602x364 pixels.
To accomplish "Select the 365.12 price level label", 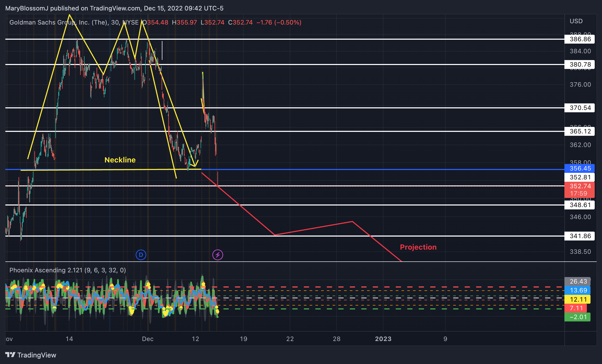I will [x=580, y=131].
